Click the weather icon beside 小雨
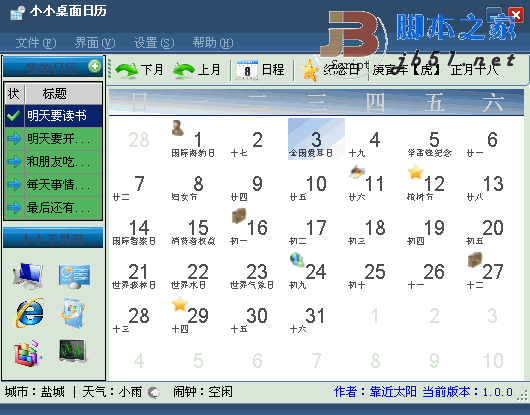530x415 pixels. pos(154,392)
